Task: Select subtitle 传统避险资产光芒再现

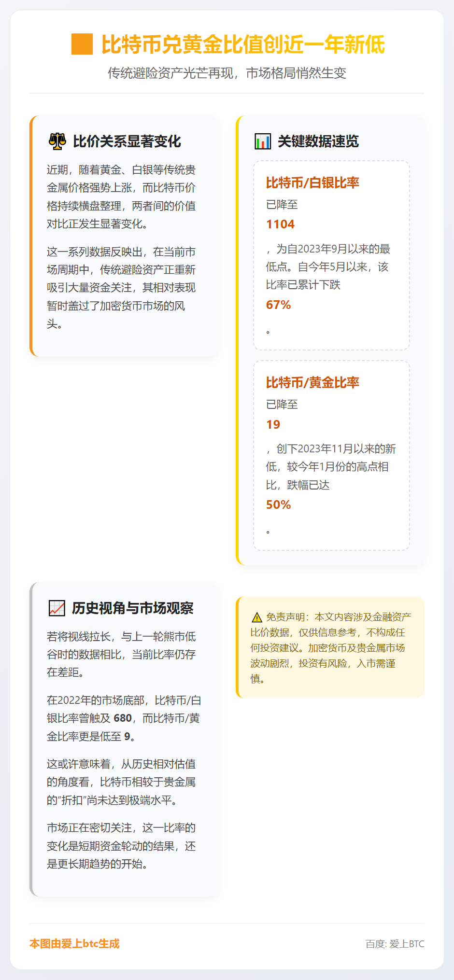Action: pos(170,73)
